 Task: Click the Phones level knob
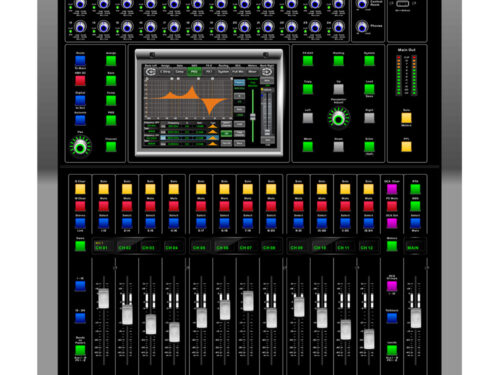pyautogui.click(x=362, y=26)
